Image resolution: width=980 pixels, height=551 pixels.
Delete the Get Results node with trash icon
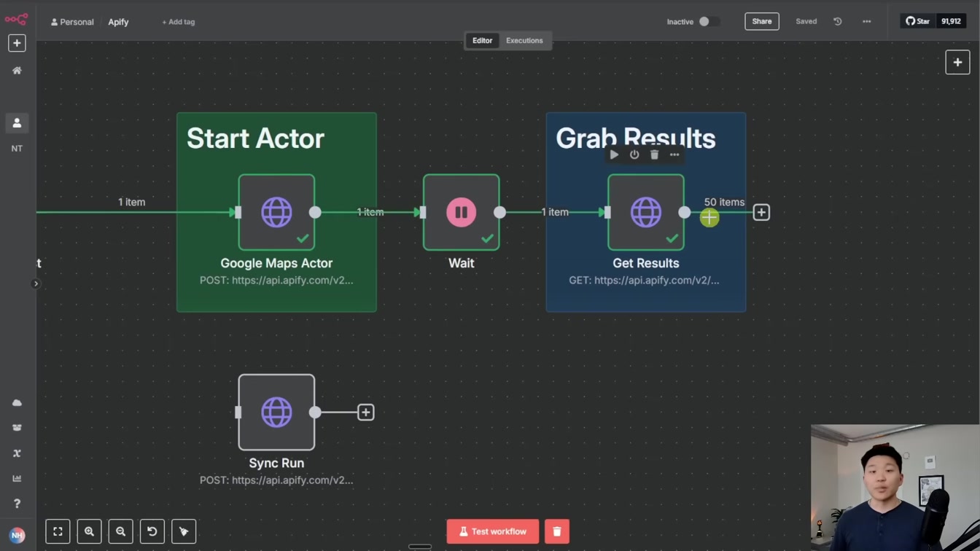654,155
